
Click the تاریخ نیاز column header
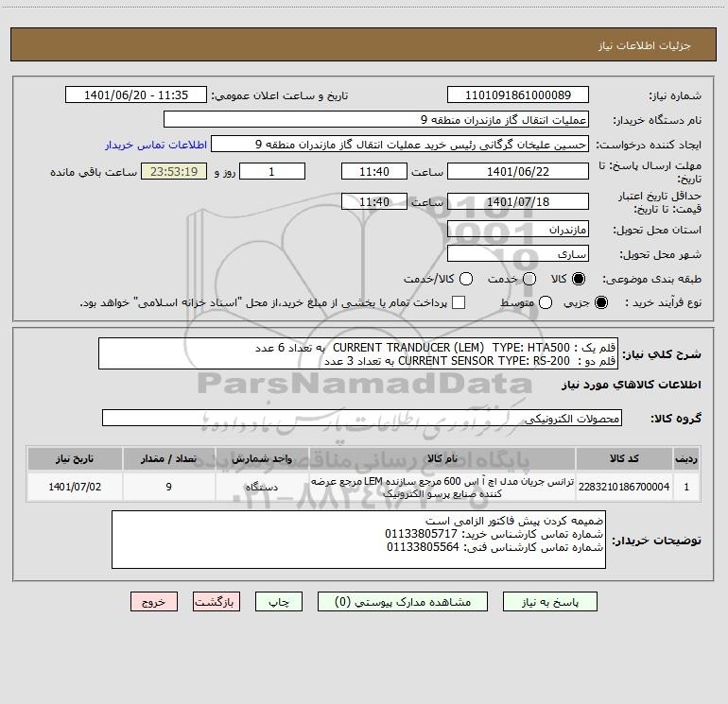coord(75,458)
